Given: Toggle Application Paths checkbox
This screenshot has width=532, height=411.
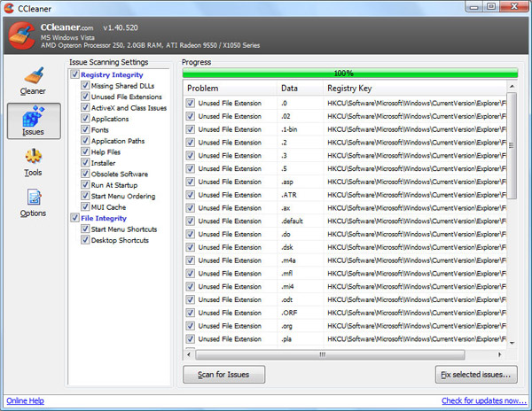Looking at the screenshot, I should pos(85,141).
